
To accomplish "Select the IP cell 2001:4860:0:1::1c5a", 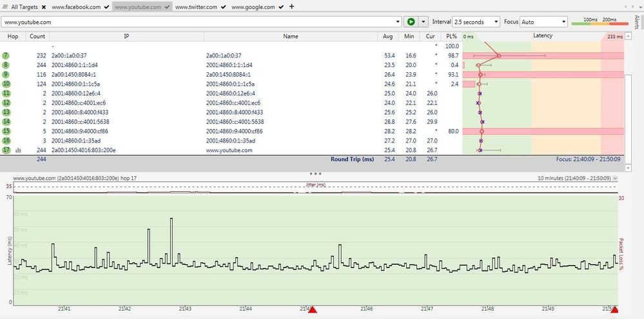I will (x=77, y=84).
